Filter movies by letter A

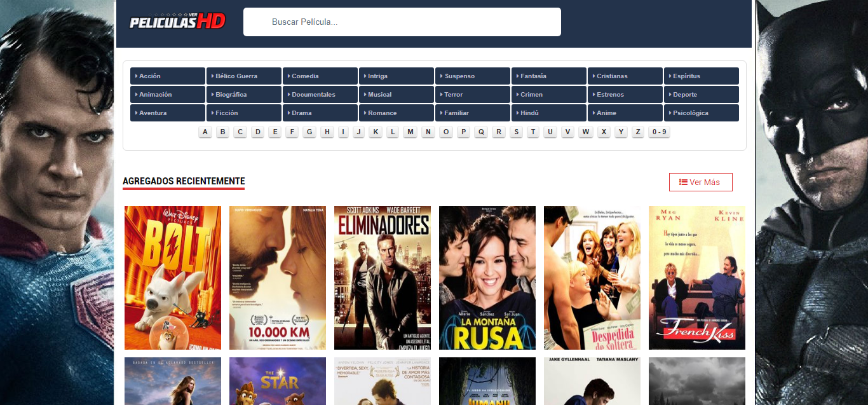click(205, 132)
